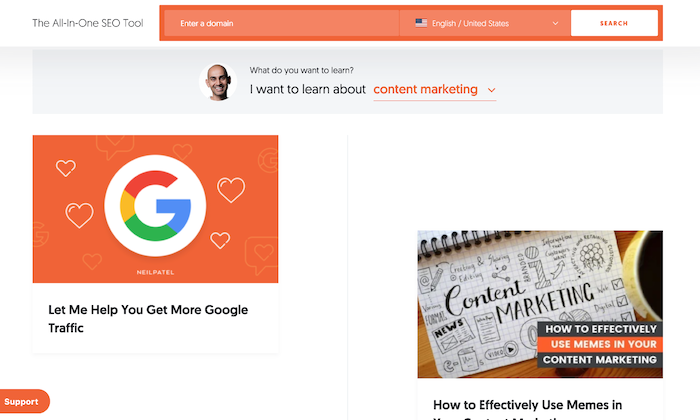Click the NEILPATEL label on orange banner
Screen dimensions: 700x420
[x=155, y=272]
